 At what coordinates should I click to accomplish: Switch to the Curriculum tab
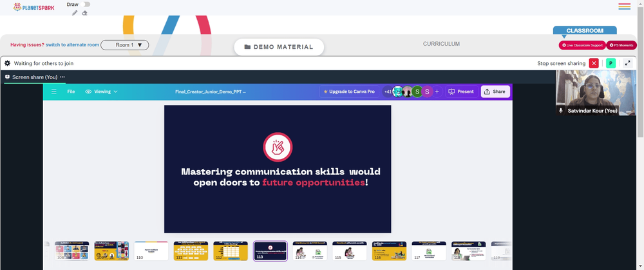(442, 44)
